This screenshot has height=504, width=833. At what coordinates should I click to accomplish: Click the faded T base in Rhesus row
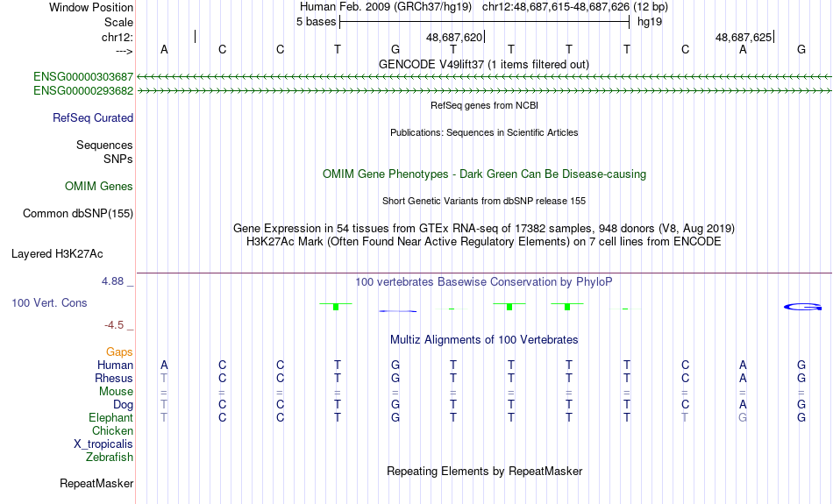pos(164,378)
